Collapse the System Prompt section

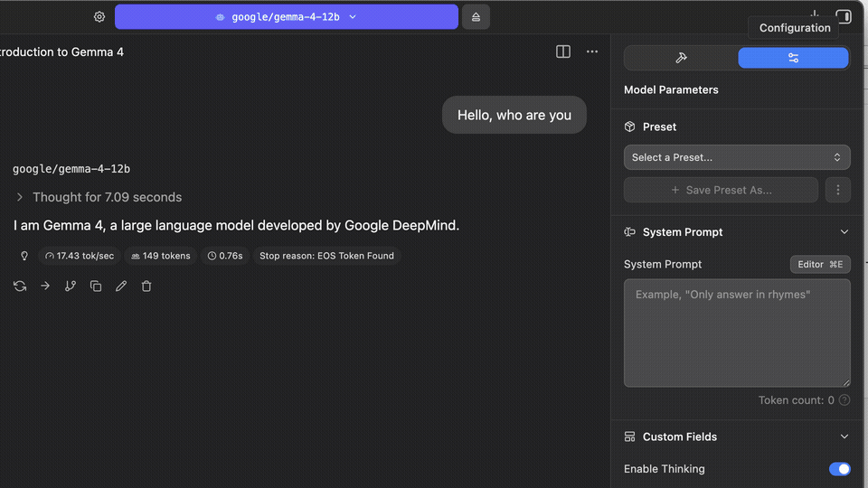tap(844, 232)
